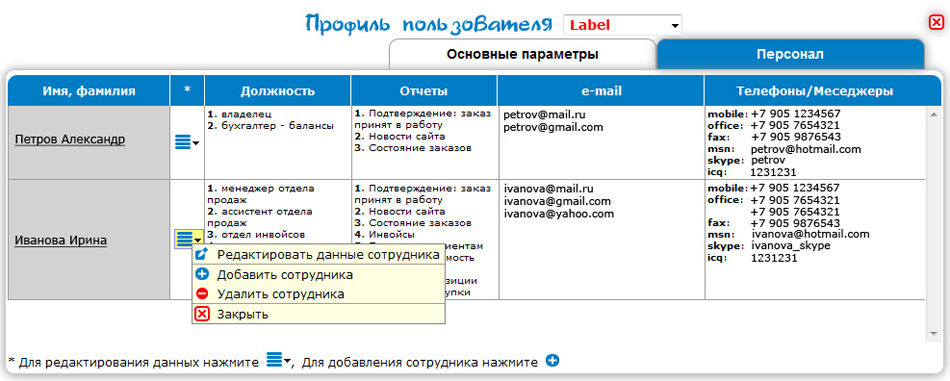Click the blue plus icon in the menu
Screen dimensions: 950x381
[x=202, y=274]
